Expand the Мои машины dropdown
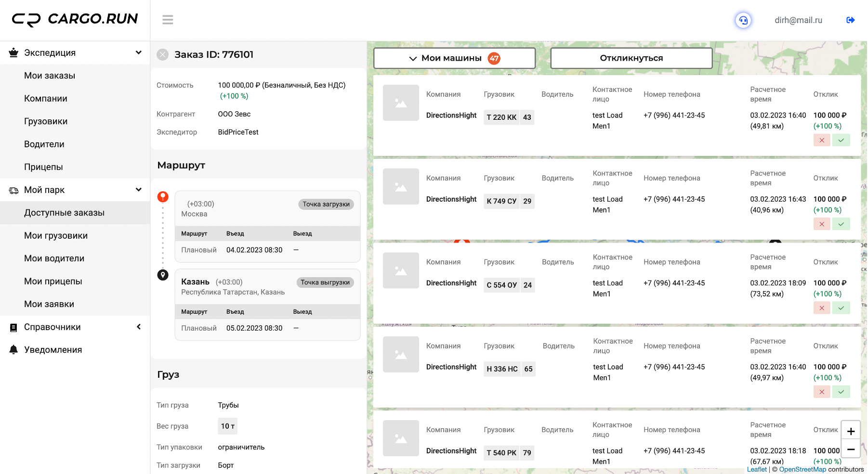 click(454, 58)
